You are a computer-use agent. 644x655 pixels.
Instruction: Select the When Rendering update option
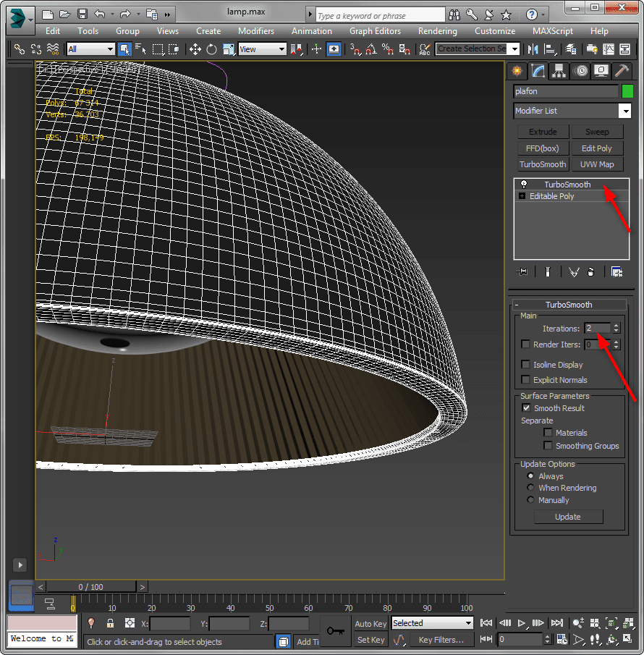pos(530,488)
